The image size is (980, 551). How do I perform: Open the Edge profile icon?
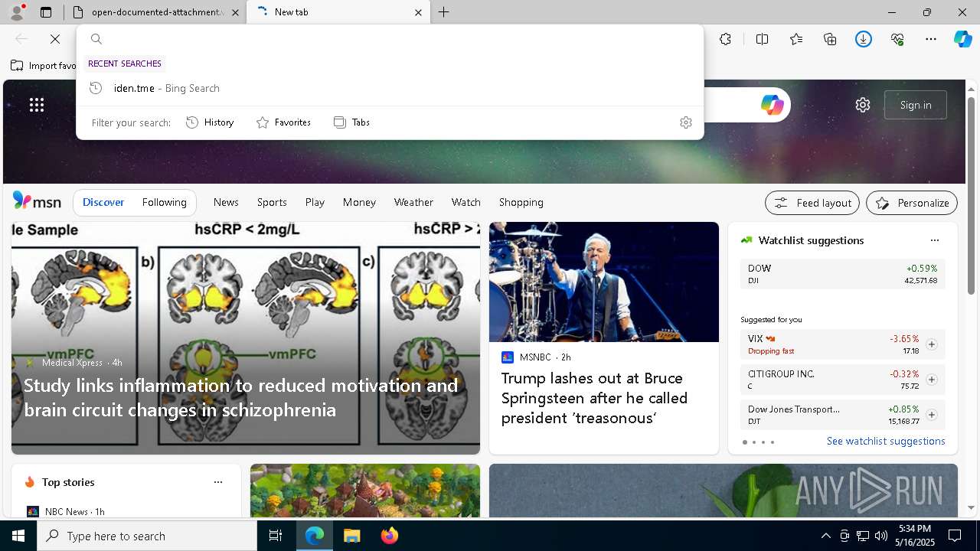(17, 12)
